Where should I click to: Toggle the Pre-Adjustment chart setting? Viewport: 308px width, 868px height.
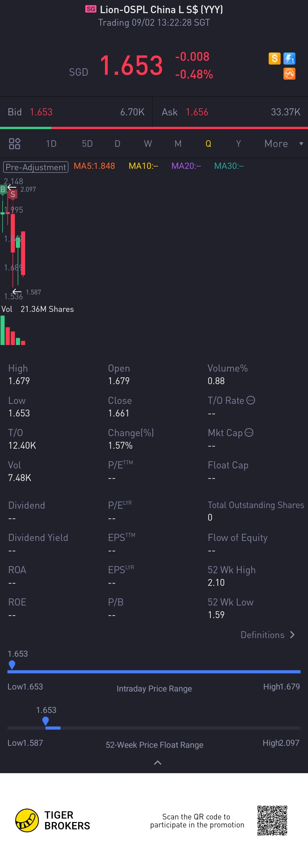tap(36, 167)
